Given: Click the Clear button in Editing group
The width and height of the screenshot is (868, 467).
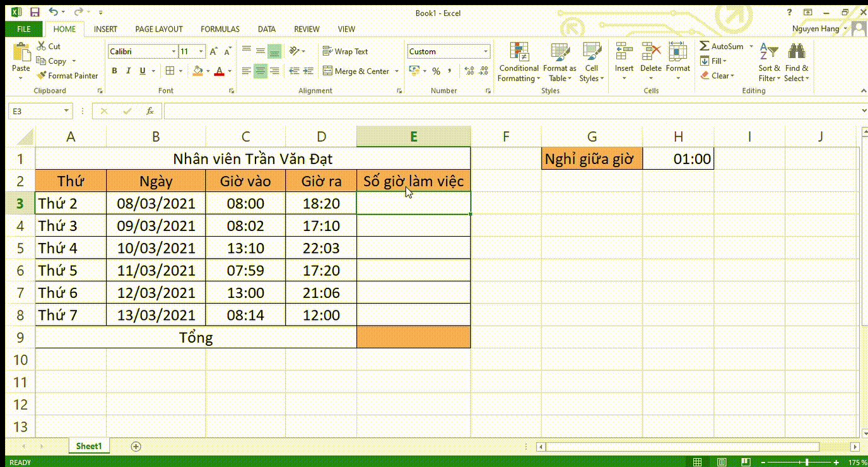Looking at the screenshot, I should [x=717, y=76].
